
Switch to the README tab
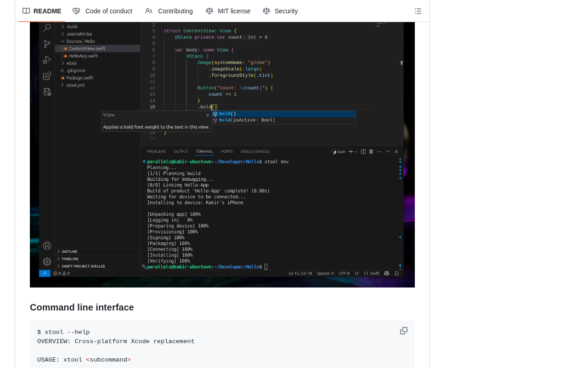pos(42,11)
